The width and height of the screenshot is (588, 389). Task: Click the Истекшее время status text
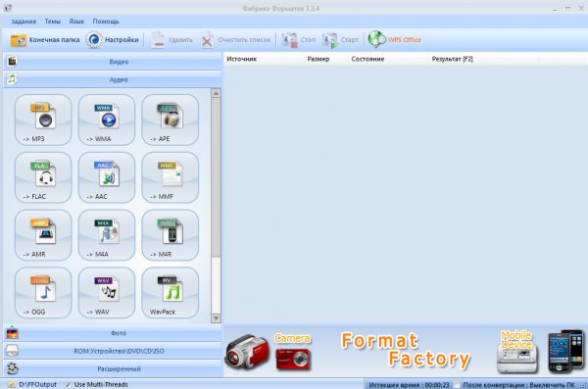(409, 385)
